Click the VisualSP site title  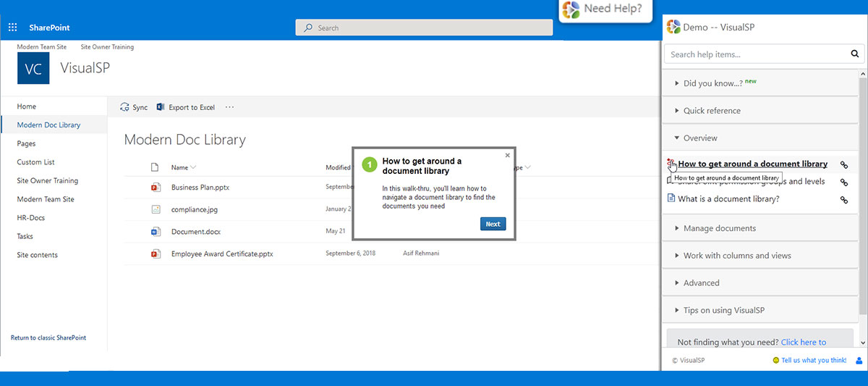[x=85, y=68]
